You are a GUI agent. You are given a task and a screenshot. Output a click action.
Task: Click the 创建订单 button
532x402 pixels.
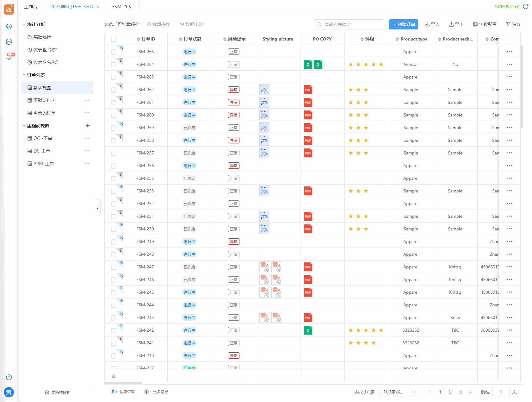coord(403,24)
